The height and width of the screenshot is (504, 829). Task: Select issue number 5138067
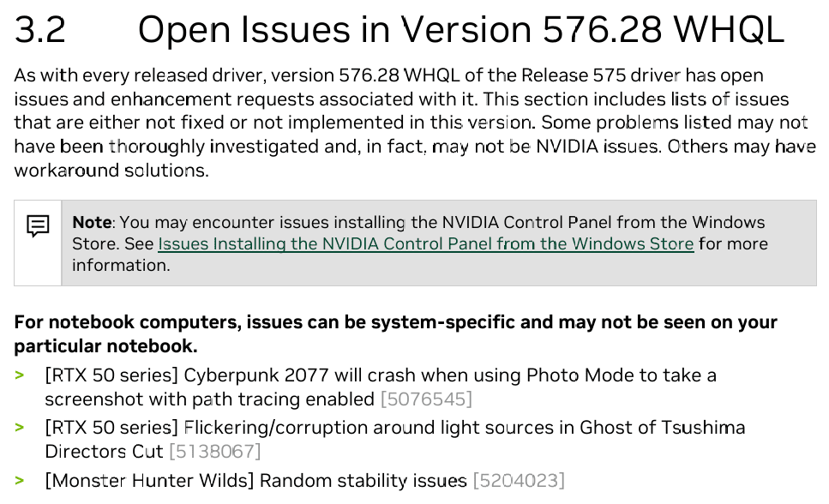point(214,452)
